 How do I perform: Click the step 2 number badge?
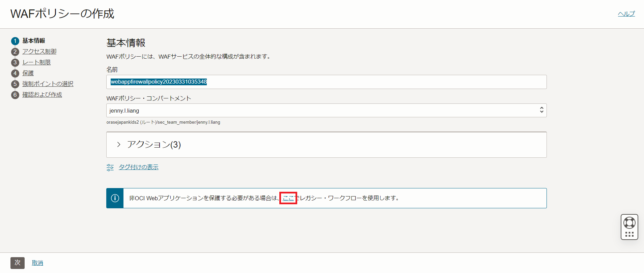(x=15, y=52)
